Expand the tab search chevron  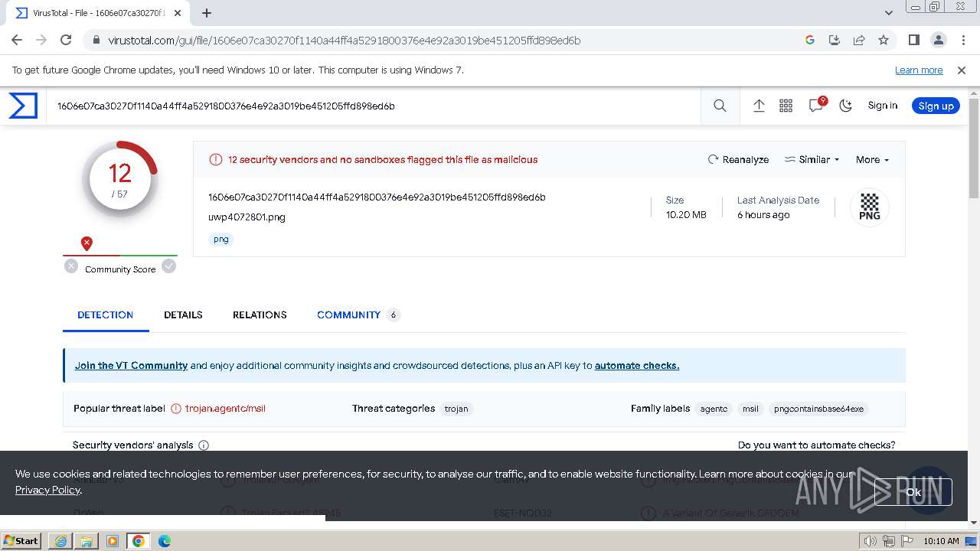point(889,13)
